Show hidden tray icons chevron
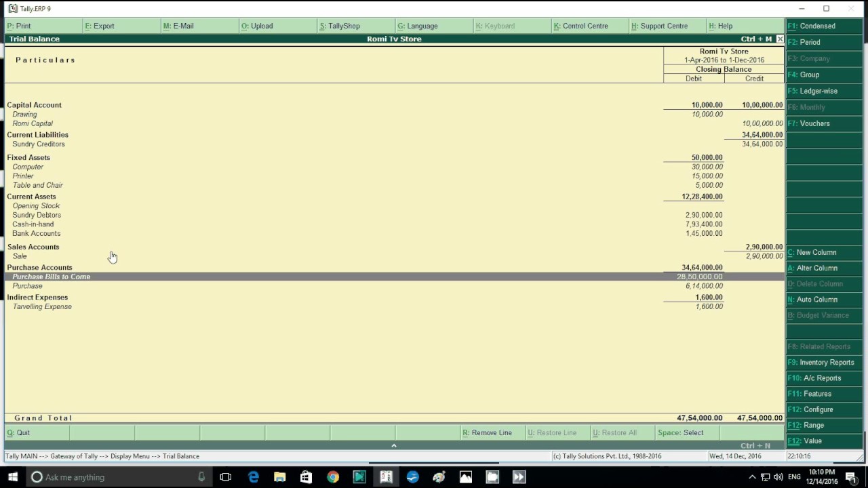The image size is (868, 488). 751,477
